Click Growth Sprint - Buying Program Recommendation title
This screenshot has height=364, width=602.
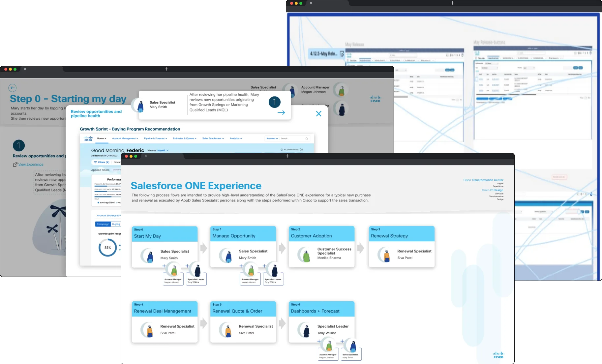[x=130, y=129]
